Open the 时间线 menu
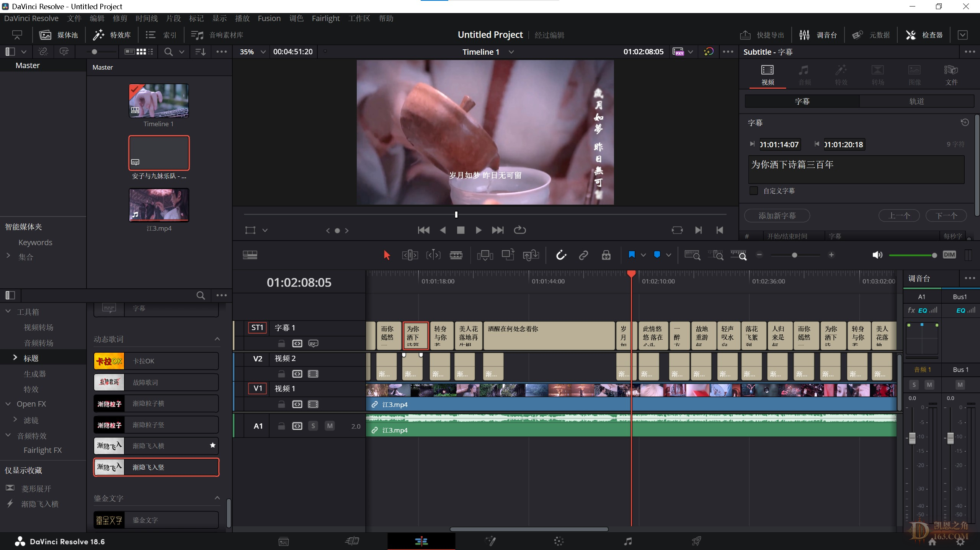Viewport: 980px width, 550px height. pyautogui.click(x=147, y=18)
